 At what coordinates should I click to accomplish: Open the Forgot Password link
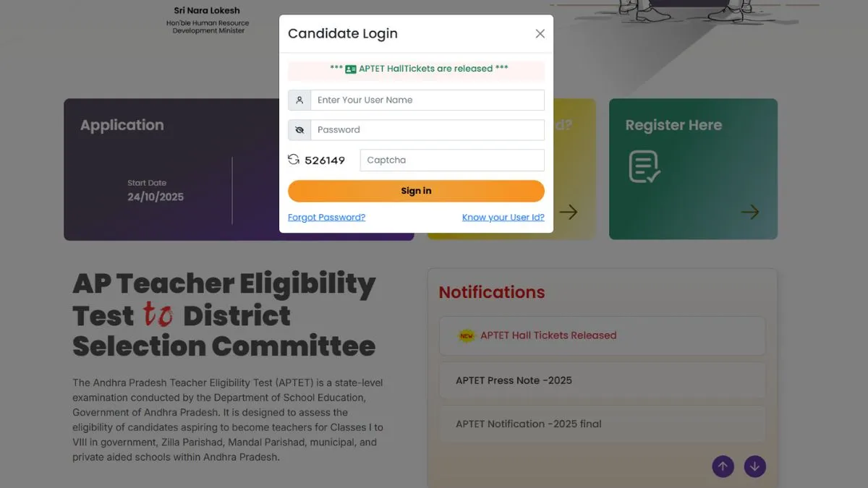pyautogui.click(x=326, y=217)
